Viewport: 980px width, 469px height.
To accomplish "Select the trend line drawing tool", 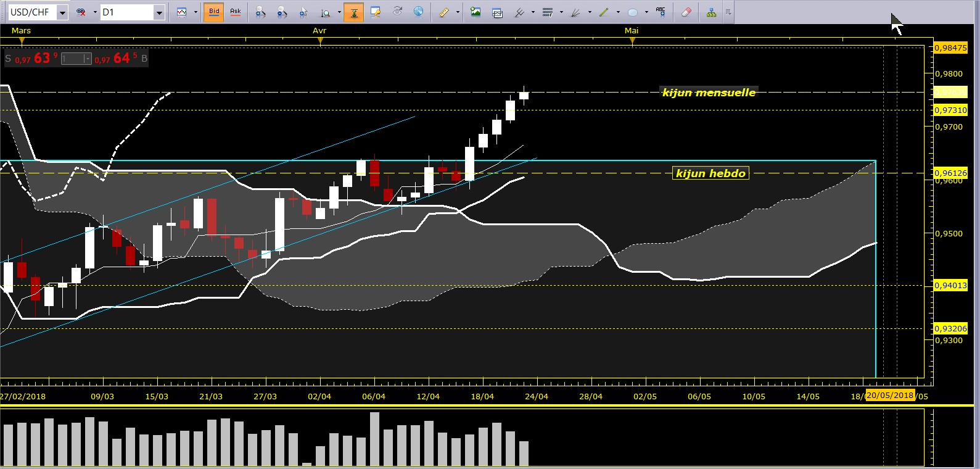I will click(x=604, y=12).
